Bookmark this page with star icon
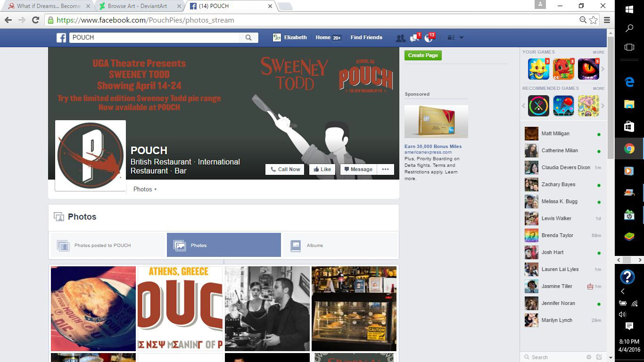Screen dimensions: 644x362 (x=594, y=20)
